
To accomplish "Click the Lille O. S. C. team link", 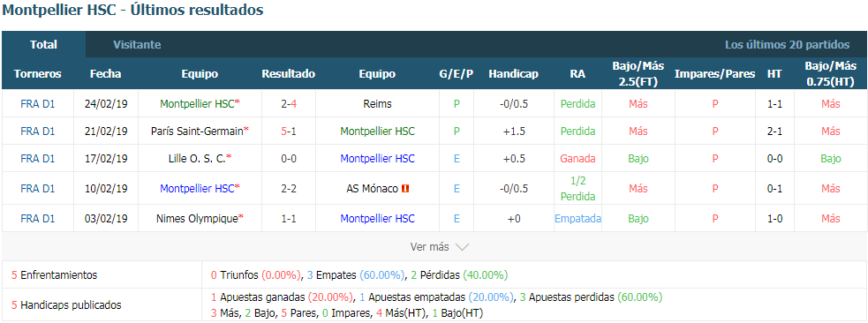I will coord(197,159).
